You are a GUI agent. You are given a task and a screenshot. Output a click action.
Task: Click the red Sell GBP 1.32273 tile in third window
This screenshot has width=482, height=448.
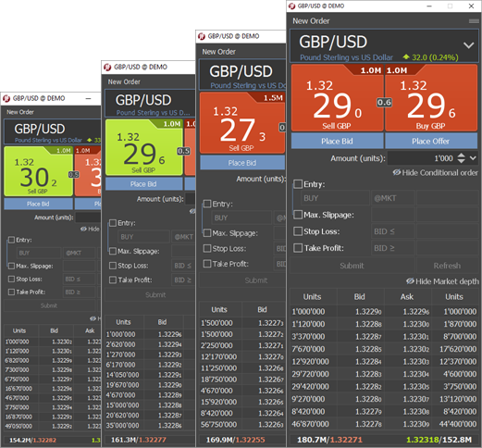click(242, 123)
